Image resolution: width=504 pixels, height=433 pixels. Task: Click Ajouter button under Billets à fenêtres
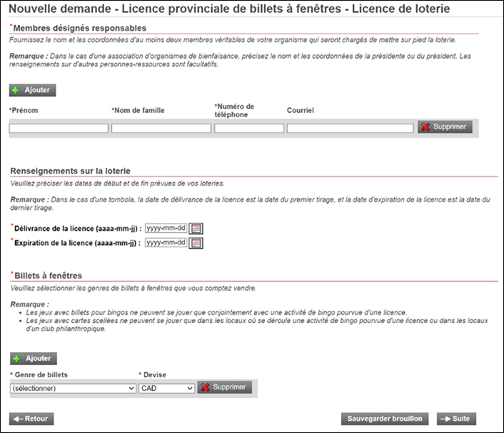click(34, 359)
